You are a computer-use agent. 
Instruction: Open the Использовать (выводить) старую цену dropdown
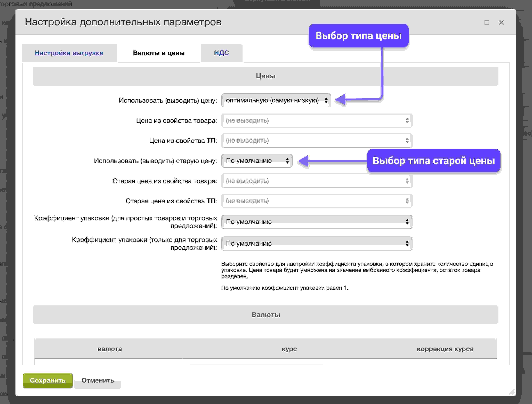click(257, 161)
